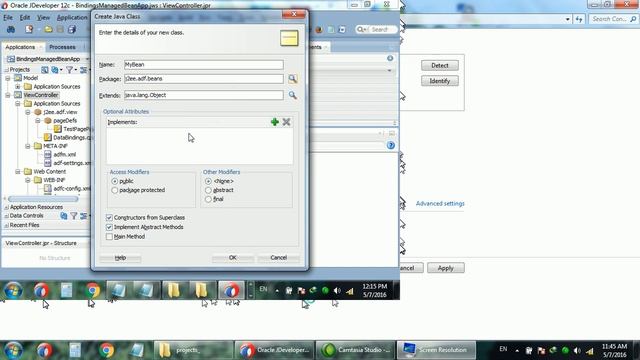
Task: Click the New gallery icon in JDeveloper toolbar
Action: point(29,29)
